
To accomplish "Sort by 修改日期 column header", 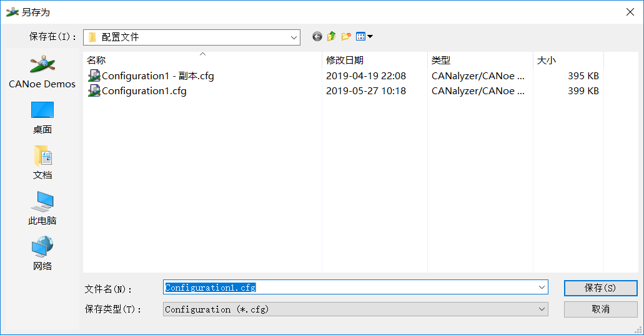I will [x=345, y=61].
